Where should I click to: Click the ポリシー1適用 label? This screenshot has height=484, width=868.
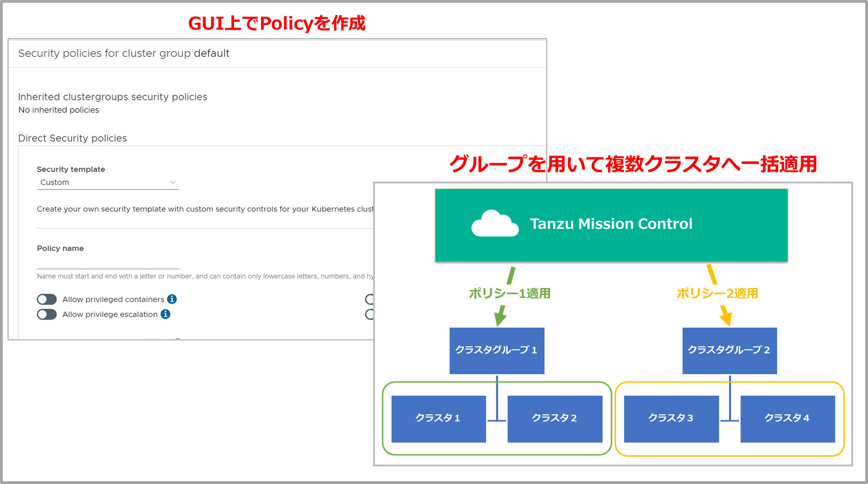pos(509,294)
